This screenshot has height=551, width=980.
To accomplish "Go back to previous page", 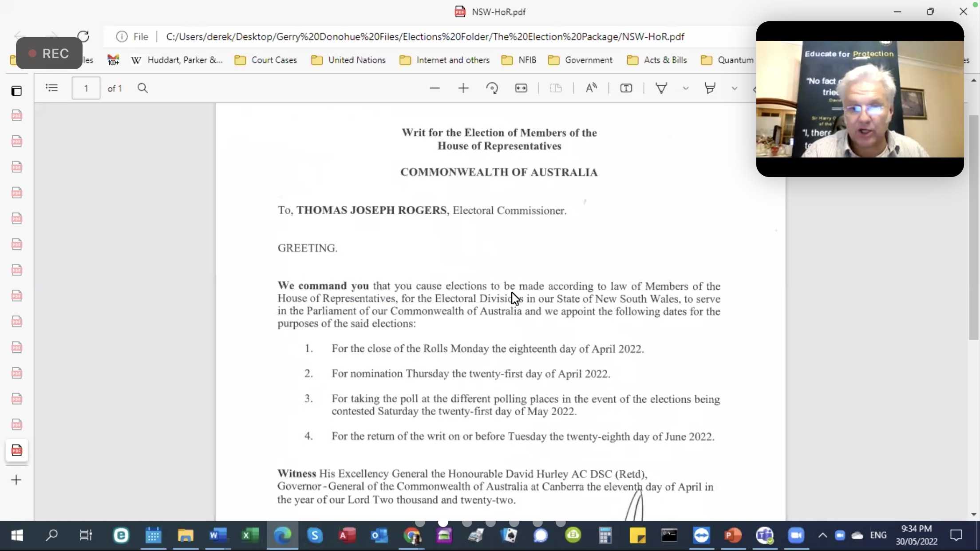I will click(20, 36).
